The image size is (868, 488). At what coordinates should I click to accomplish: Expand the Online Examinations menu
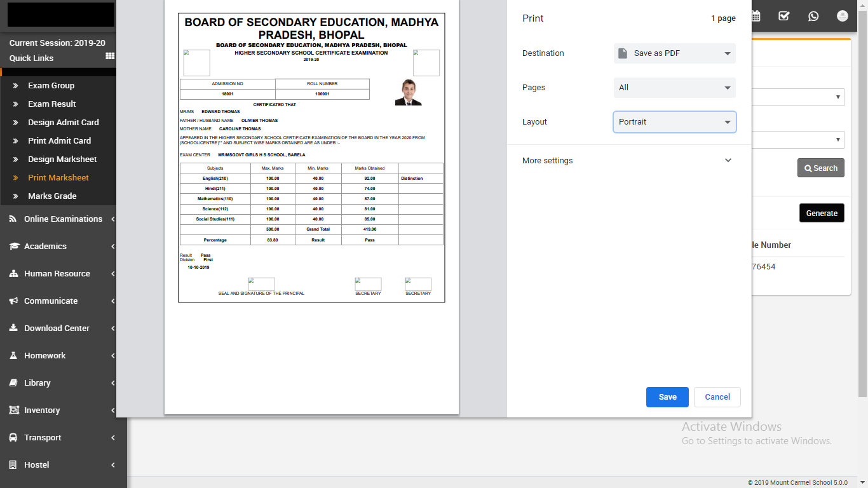tap(63, 219)
